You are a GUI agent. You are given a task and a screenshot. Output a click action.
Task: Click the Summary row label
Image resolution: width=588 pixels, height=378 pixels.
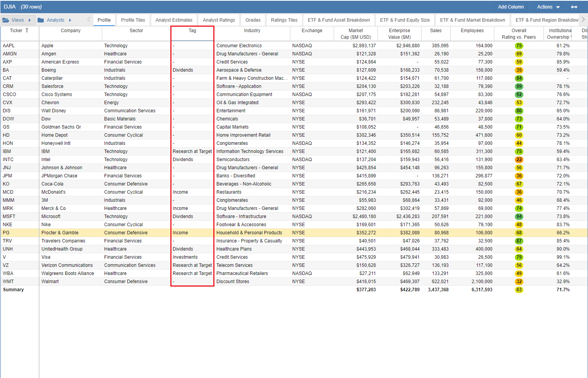[x=14, y=290]
